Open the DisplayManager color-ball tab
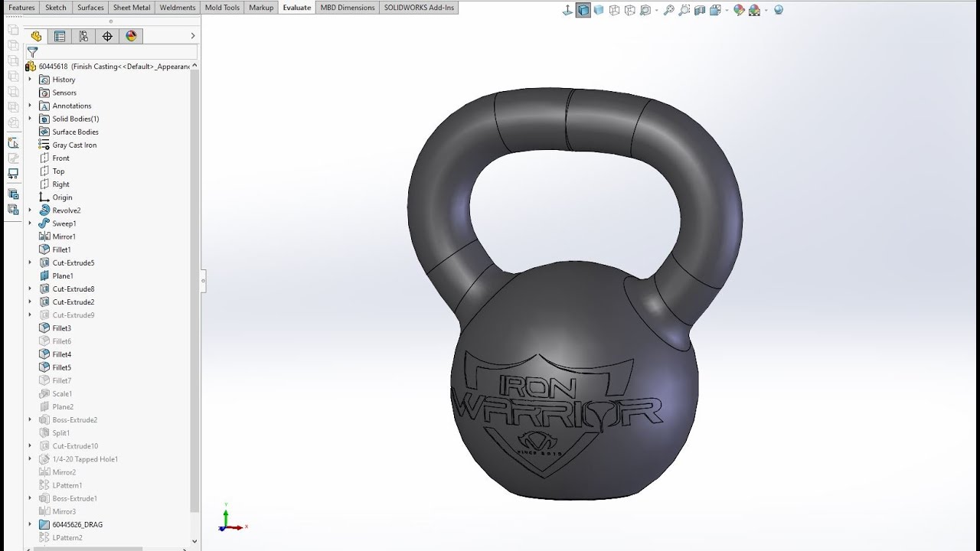Screen dimensions: 980x551 click(131, 36)
